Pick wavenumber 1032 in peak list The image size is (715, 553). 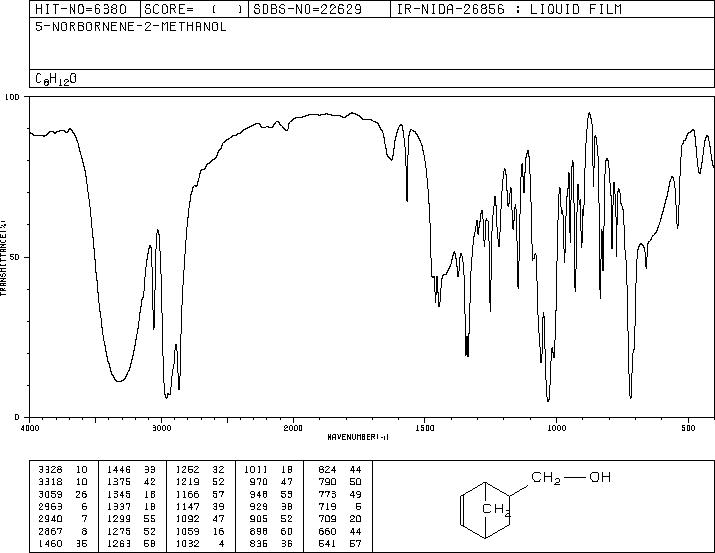pyautogui.click(x=187, y=544)
